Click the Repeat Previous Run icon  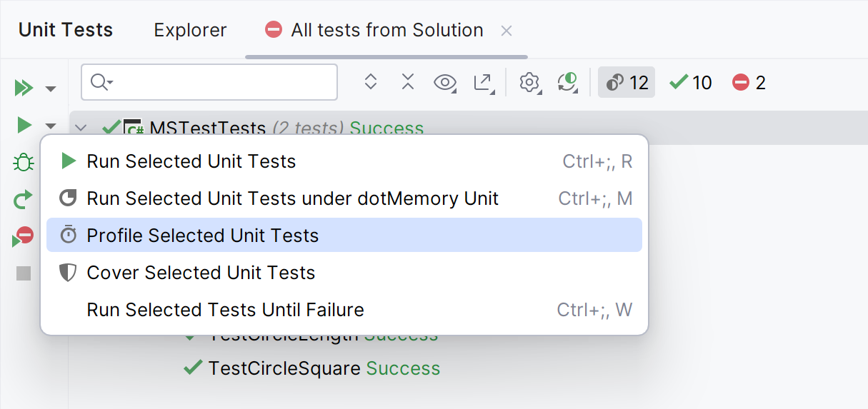(24, 200)
